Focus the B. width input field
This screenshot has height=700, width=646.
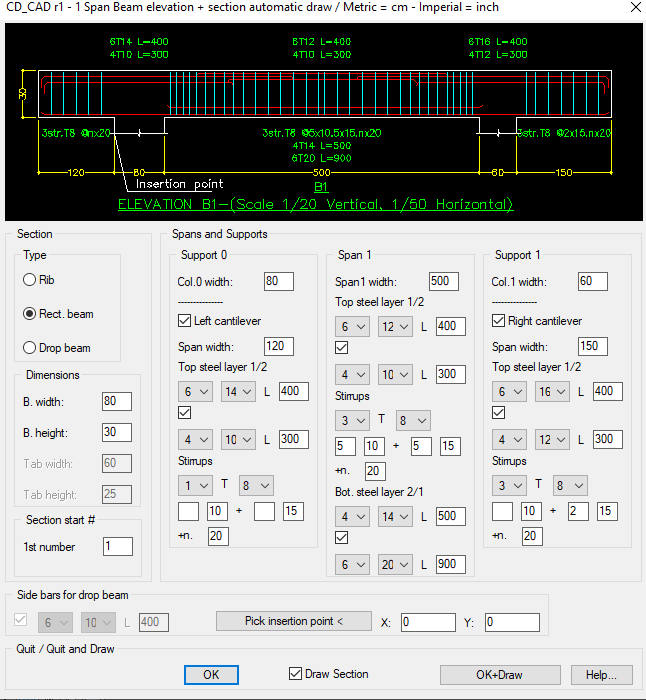pyautogui.click(x=117, y=401)
